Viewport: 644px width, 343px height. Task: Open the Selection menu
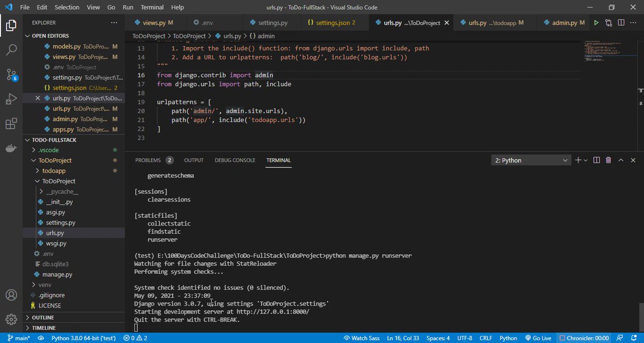point(67,8)
